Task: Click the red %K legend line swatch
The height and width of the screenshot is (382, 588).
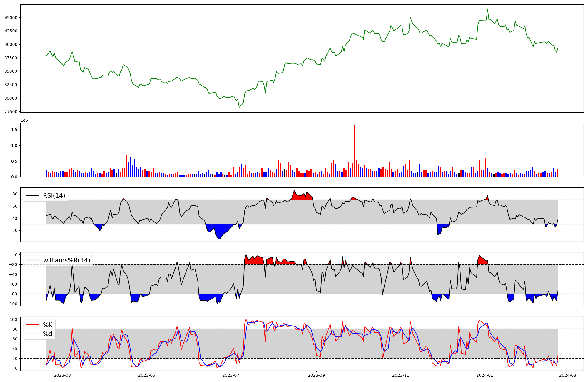Action: click(x=32, y=325)
